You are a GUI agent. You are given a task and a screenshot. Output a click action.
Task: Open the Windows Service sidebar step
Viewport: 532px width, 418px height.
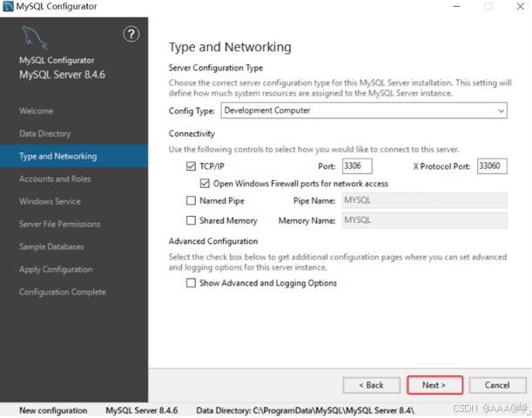coord(50,201)
